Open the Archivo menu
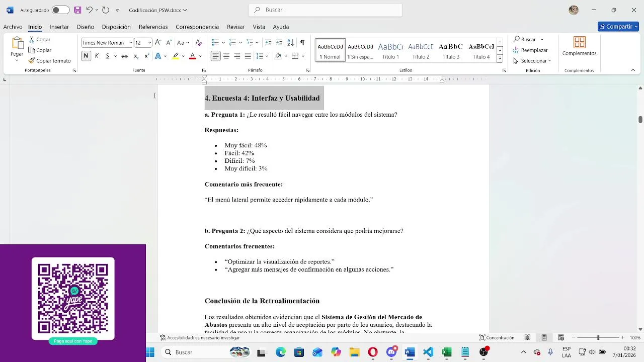Image resolution: width=644 pixels, height=362 pixels. 13,27
